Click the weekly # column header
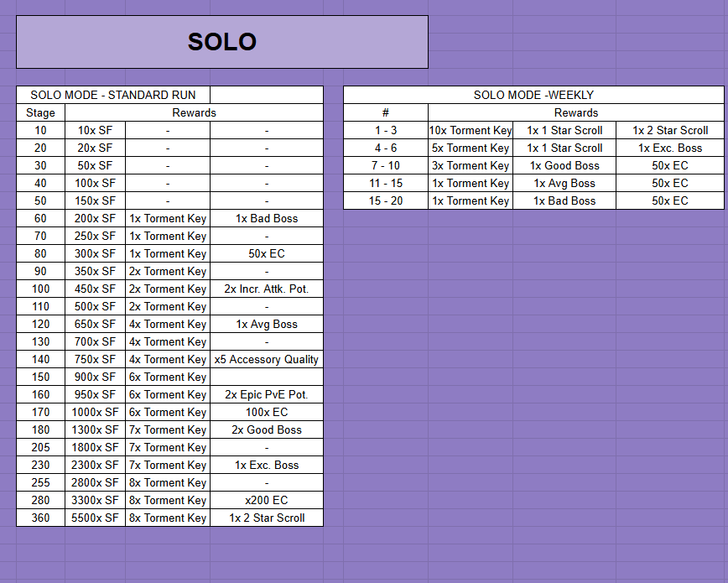The height and width of the screenshot is (583, 728). click(x=386, y=112)
